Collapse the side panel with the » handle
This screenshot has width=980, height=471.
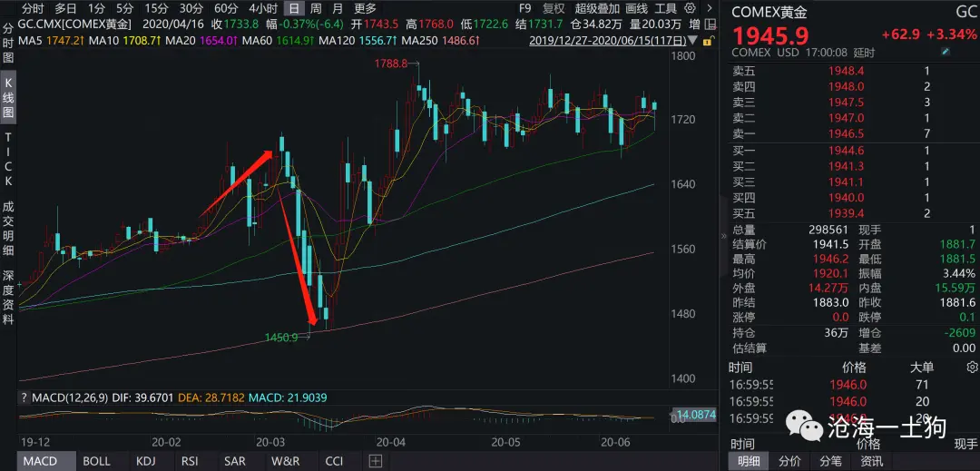point(724,236)
